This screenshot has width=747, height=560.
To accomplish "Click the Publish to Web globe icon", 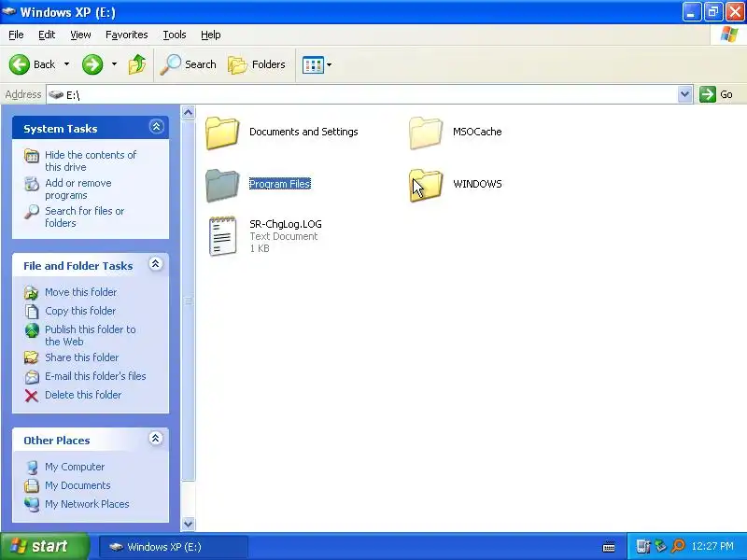I will pyautogui.click(x=32, y=330).
